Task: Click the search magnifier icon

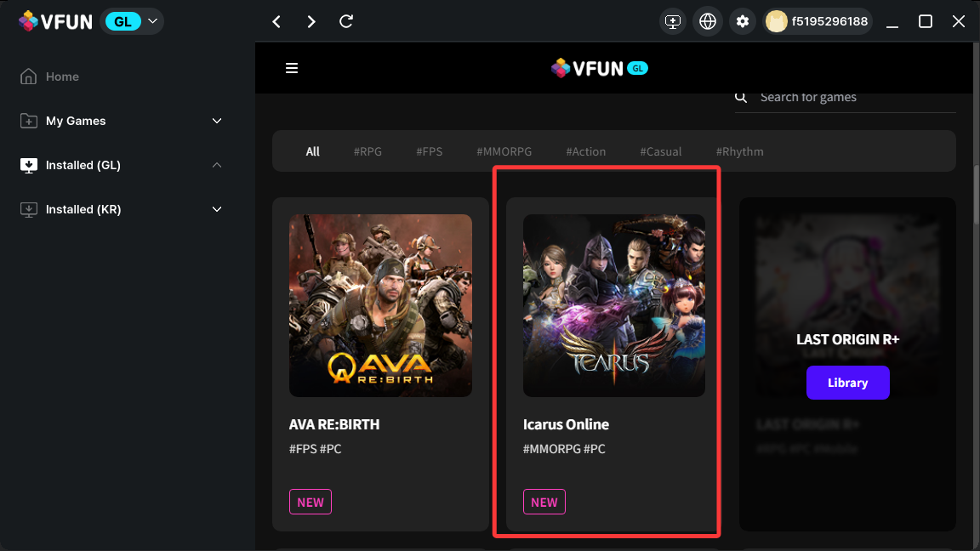Action: coord(741,97)
